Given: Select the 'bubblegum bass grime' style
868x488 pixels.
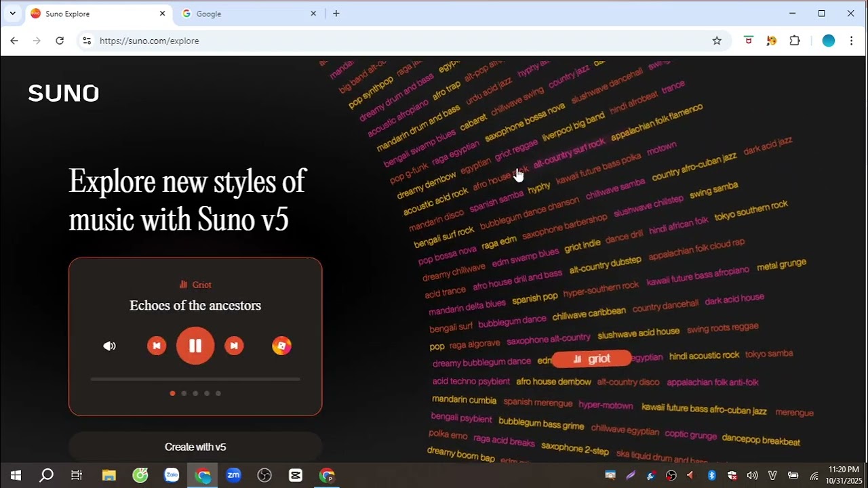Looking at the screenshot, I should 541,424.
